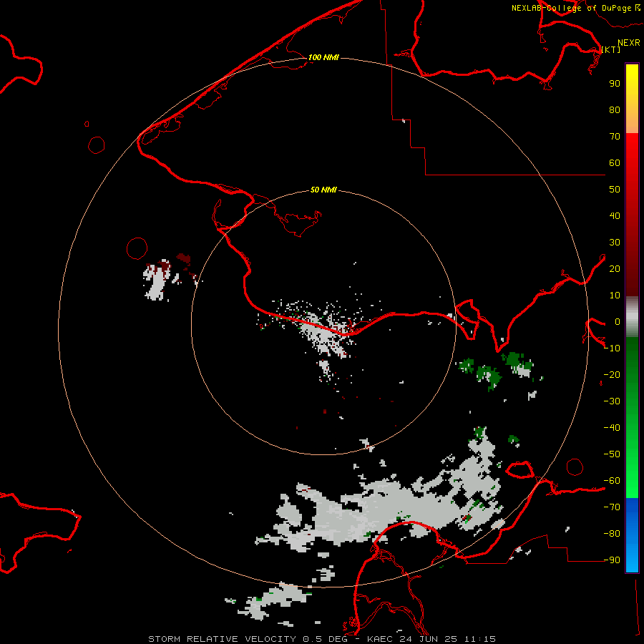Click the positive 40 scale value
The image size is (644, 644).
(x=615, y=216)
